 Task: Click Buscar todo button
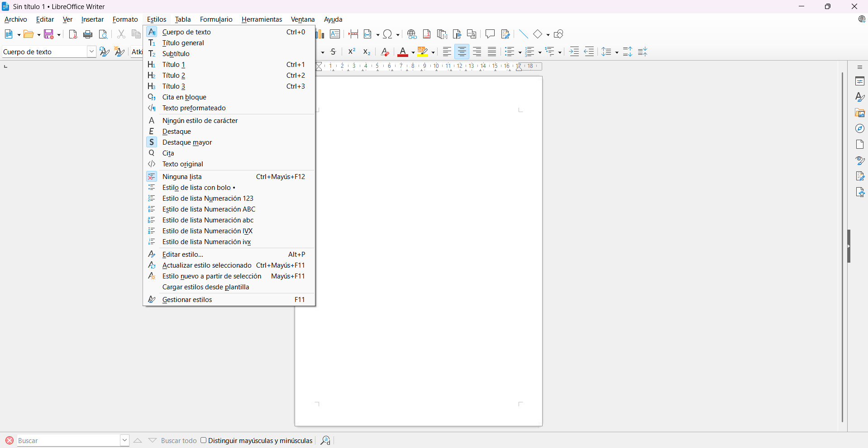pos(179,441)
